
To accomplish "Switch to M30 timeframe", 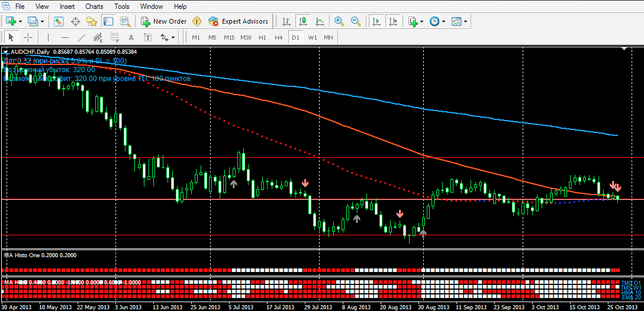I will [246, 37].
